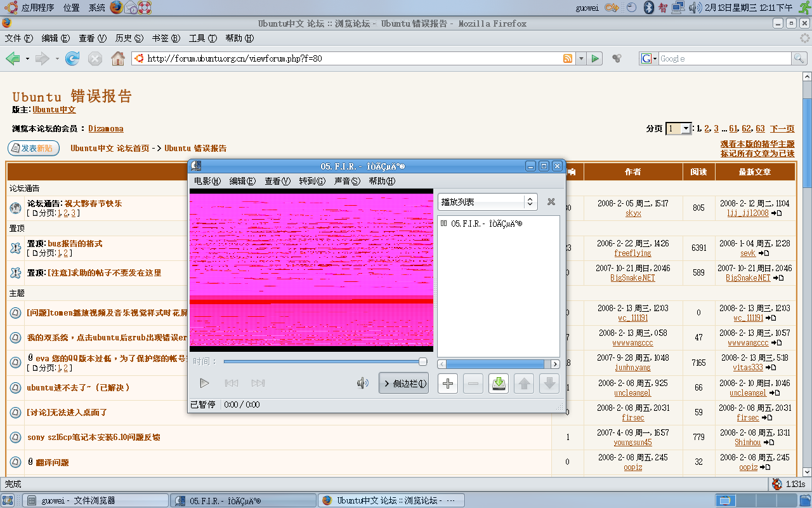
Task: Remove playlist item with minus button
Action: (473, 384)
